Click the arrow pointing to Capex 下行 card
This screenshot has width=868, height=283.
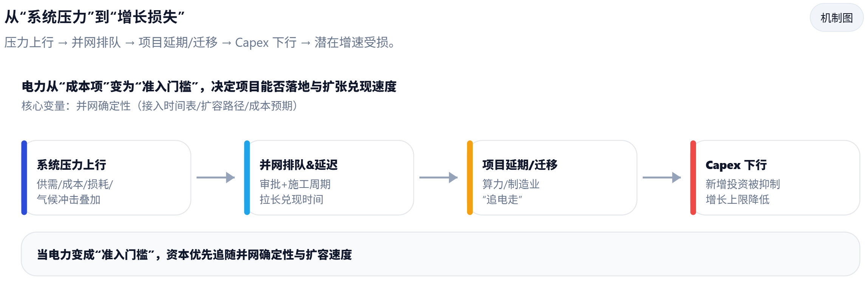tap(661, 177)
